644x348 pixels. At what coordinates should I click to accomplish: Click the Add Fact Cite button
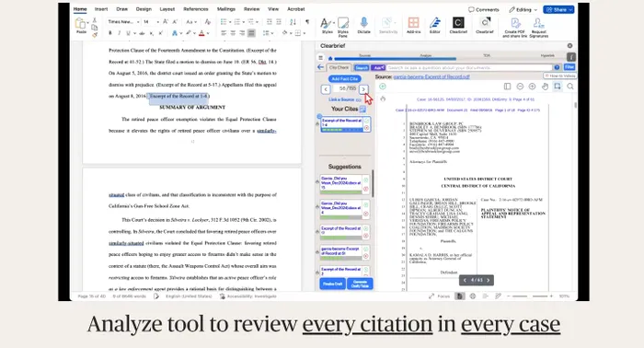click(345, 79)
